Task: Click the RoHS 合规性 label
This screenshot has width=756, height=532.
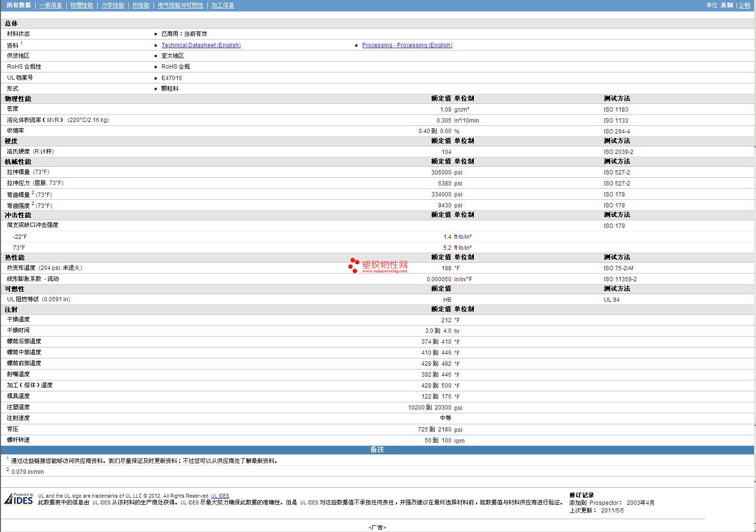Action: click(x=24, y=67)
